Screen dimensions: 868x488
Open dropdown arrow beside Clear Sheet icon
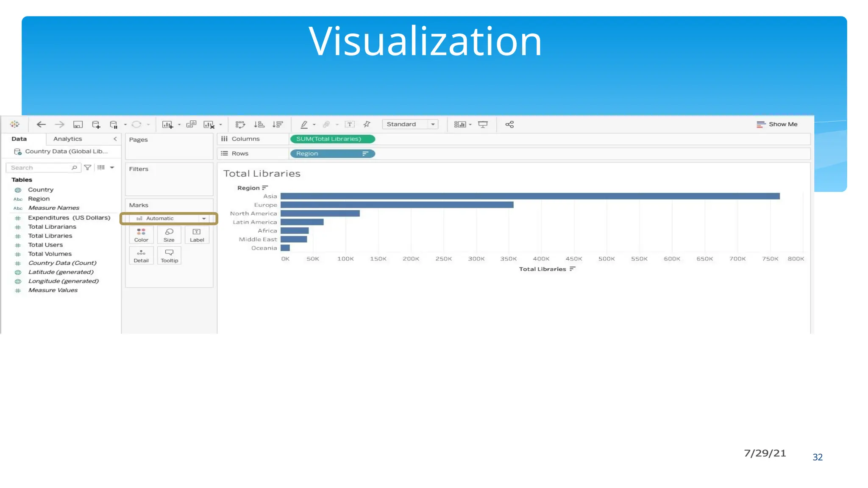coord(220,125)
